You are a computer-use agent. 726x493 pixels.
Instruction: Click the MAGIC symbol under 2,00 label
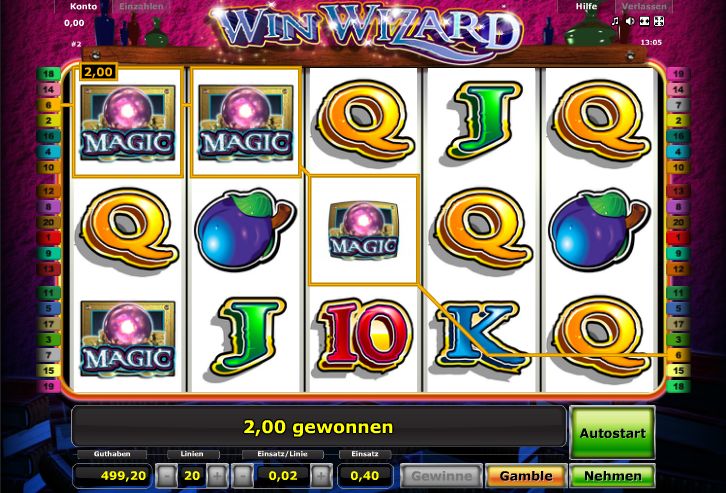[128, 123]
